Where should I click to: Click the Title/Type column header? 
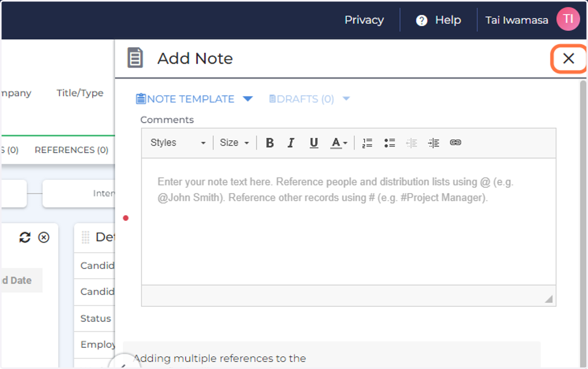tap(80, 93)
